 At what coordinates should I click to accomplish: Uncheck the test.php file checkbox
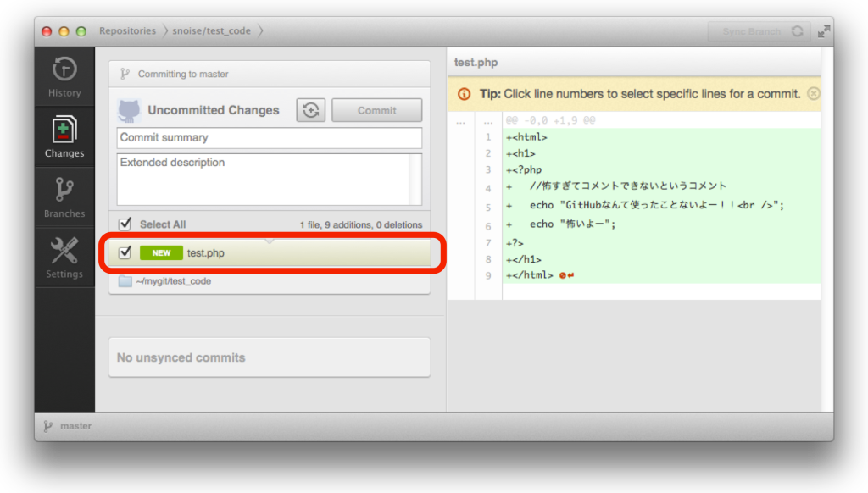click(125, 252)
